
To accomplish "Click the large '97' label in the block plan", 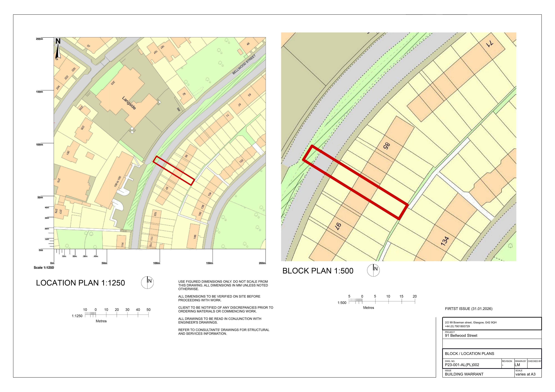I will click(x=338, y=226).
